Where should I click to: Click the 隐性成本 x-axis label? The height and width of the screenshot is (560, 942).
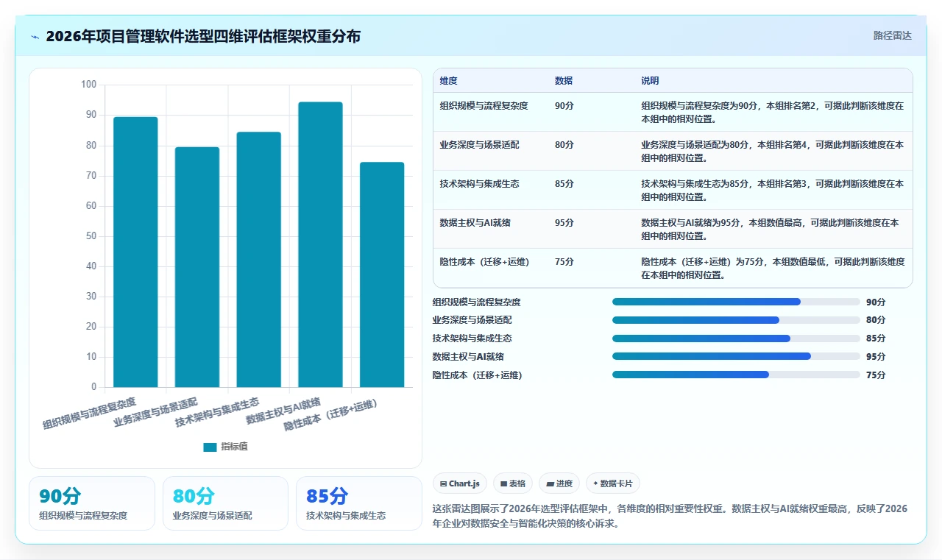(331, 416)
